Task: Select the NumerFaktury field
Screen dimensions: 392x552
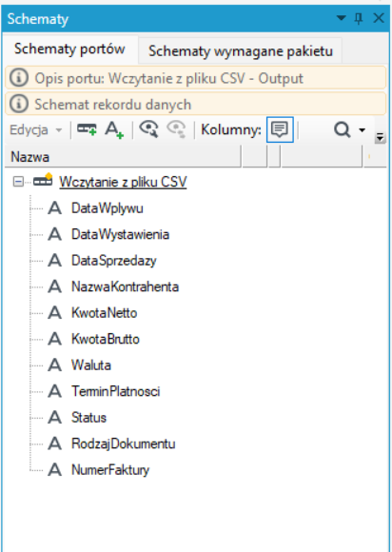Action: coord(110,469)
